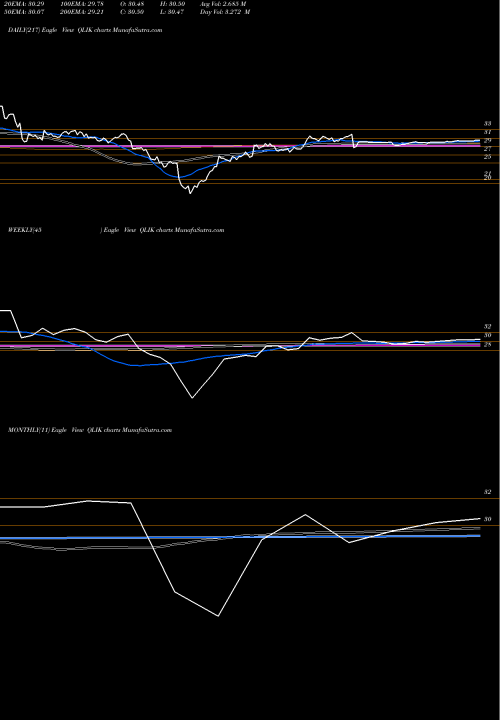500x720 pixels.
Task: Click the weekly chart's lowest price trough
Action: pyautogui.click(x=192, y=398)
